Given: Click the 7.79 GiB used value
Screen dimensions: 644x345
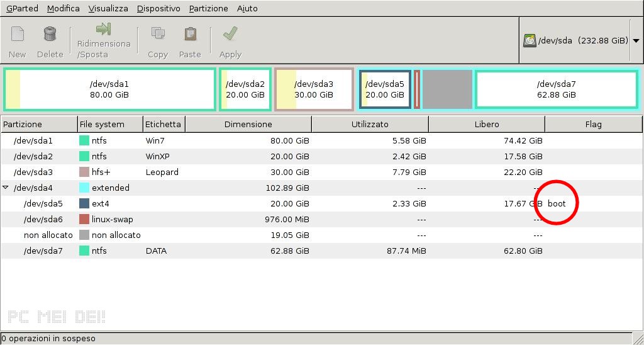Looking at the screenshot, I should click(x=409, y=172).
